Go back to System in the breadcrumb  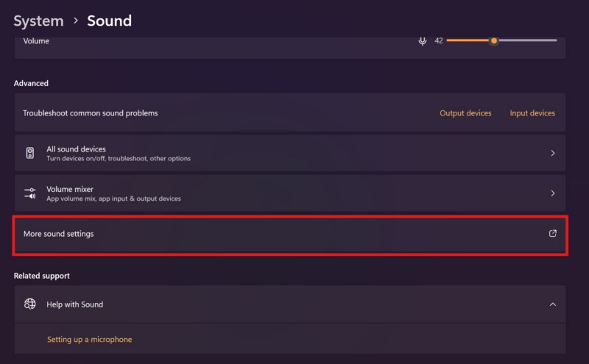click(38, 21)
